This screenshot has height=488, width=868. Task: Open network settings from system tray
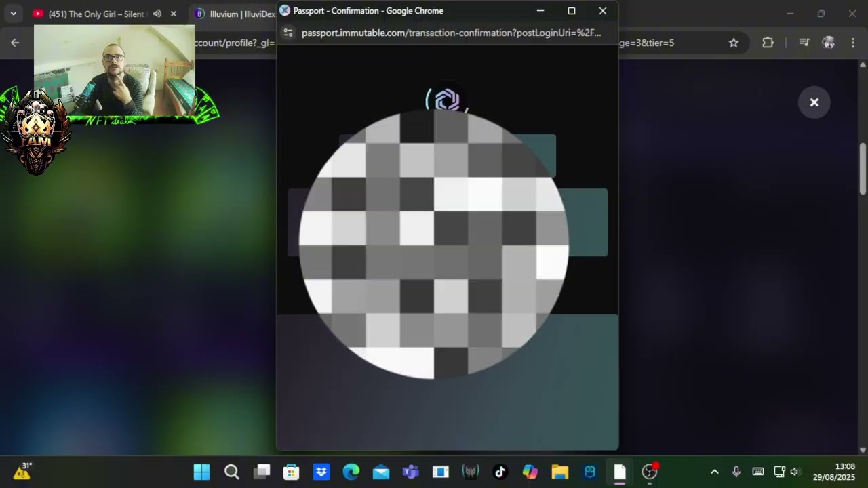click(779, 472)
